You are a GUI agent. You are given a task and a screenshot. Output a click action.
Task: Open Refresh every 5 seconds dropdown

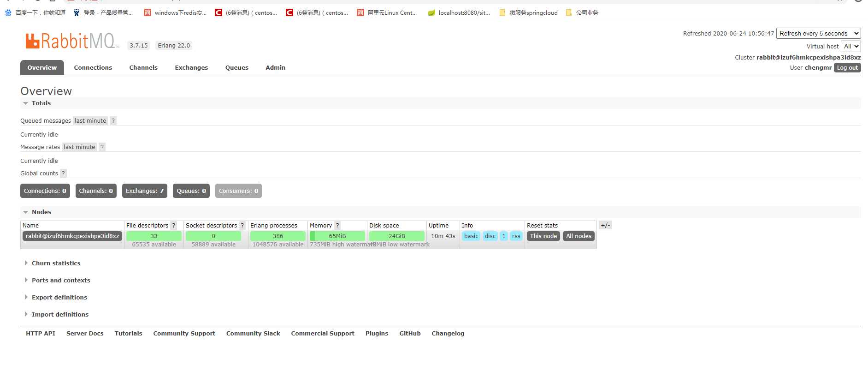[x=819, y=34]
